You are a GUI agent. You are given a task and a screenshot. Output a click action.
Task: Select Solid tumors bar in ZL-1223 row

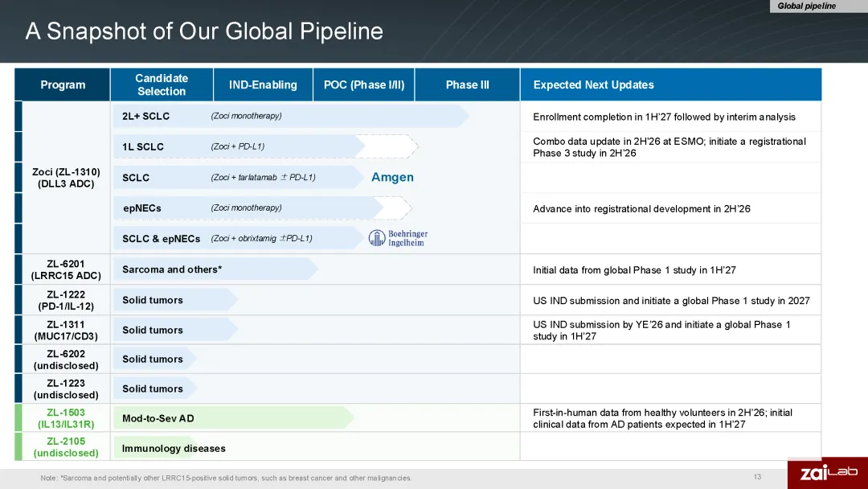(x=155, y=388)
